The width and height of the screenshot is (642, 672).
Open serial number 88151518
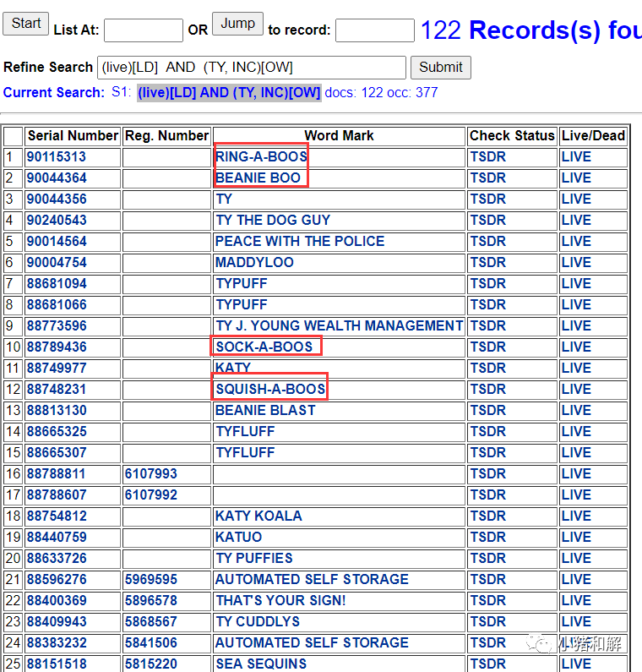point(57,664)
